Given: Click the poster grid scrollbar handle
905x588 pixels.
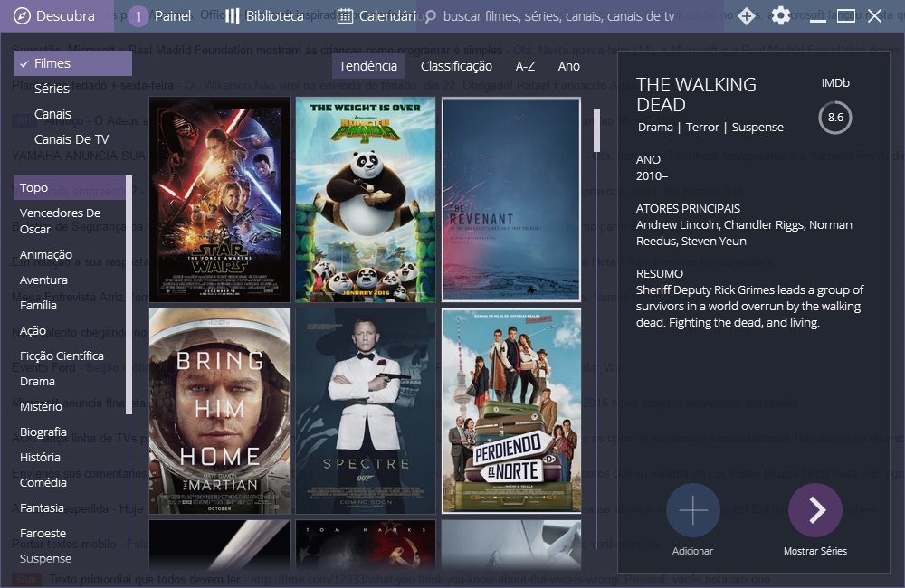Looking at the screenshot, I should (x=596, y=131).
